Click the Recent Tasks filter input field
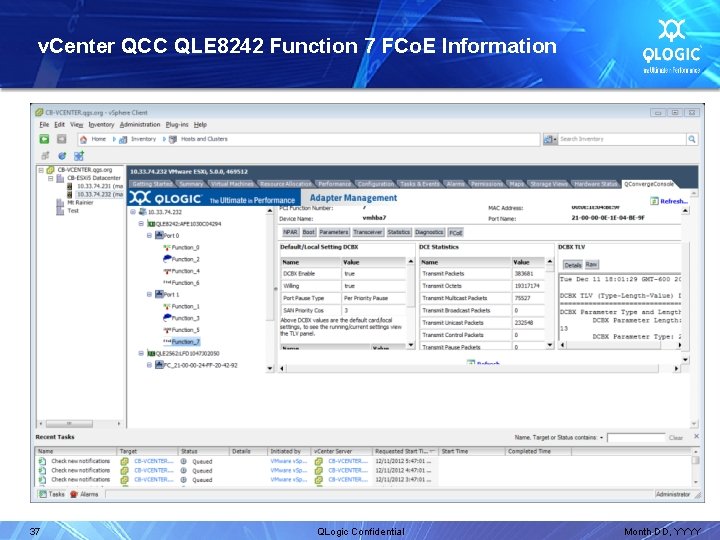This screenshot has height=540, width=720. pos(636,438)
